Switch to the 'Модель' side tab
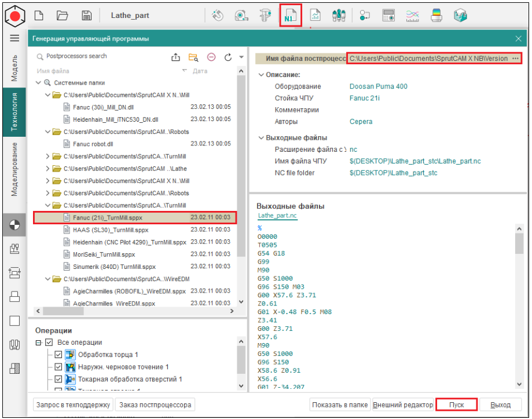The image size is (532, 419). tap(14, 68)
